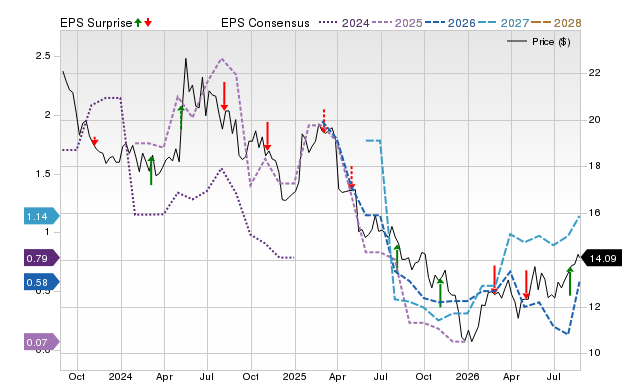This screenshot has height=382, width=640.
Task: Click the red surprise arrow in August 2024
Action: click(224, 96)
